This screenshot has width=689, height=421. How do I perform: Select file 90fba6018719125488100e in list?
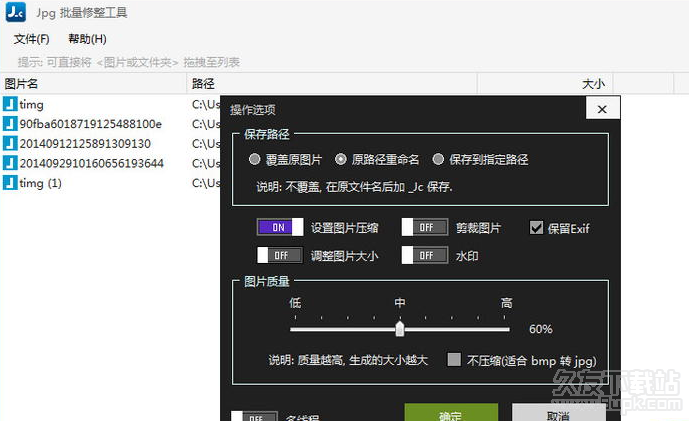coord(91,124)
